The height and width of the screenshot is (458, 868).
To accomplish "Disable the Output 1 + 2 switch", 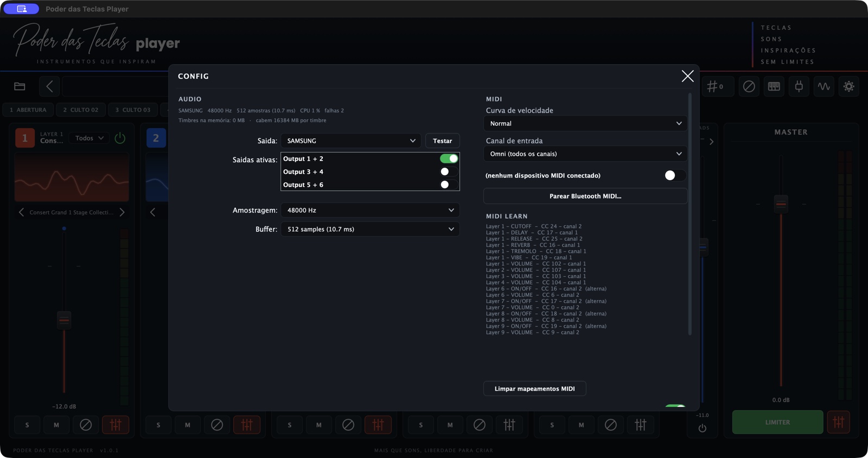I will 449,158.
